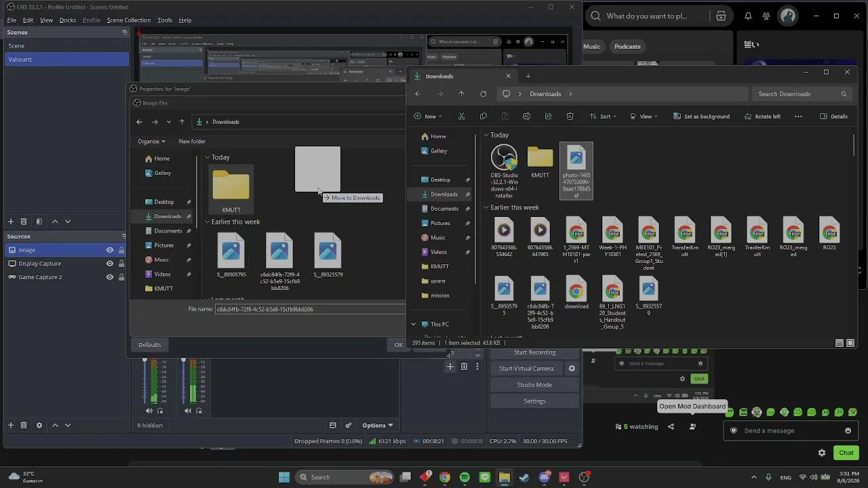Remove selected source with Sources trash icon

coord(24,425)
